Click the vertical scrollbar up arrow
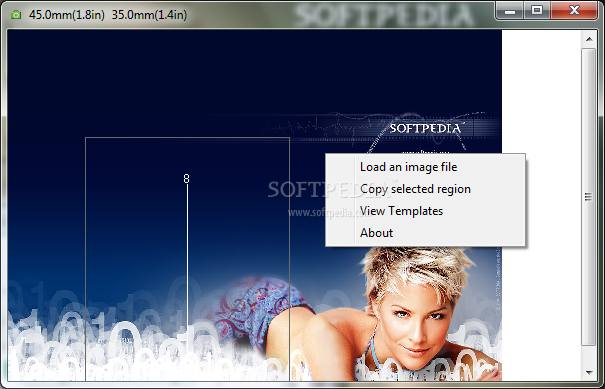 point(589,39)
